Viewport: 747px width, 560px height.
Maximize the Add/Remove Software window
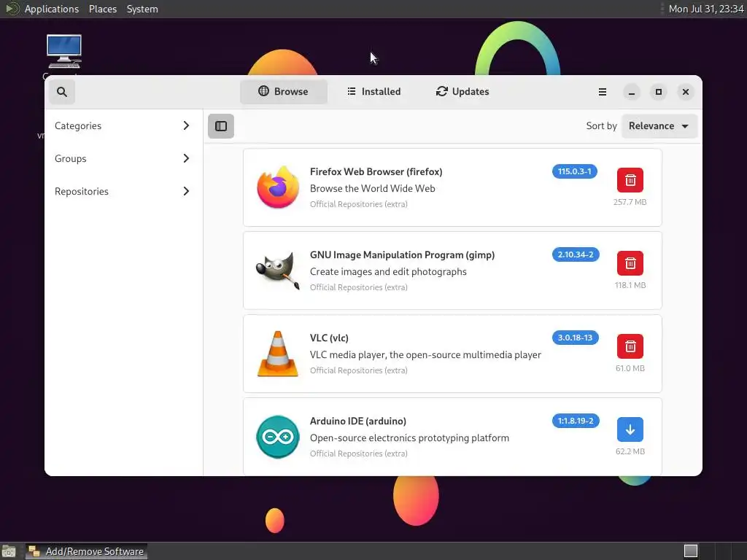point(659,92)
